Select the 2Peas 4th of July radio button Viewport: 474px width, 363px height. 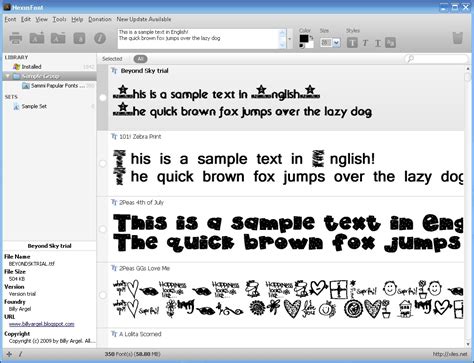[103, 229]
